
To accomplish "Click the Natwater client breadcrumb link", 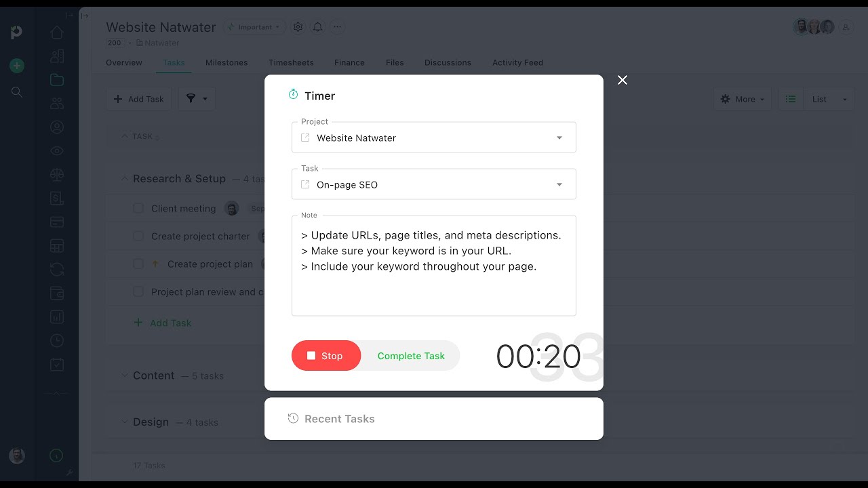I will pos(161,43).
